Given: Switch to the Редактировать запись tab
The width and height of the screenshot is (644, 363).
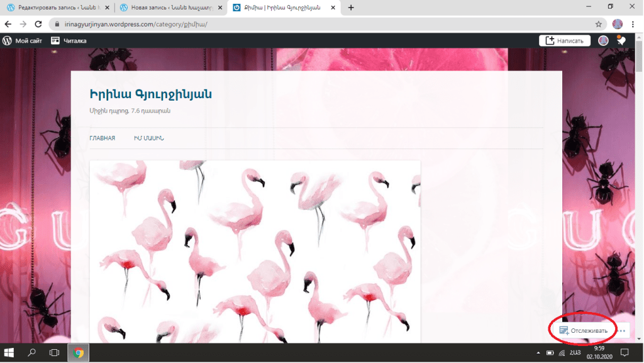Looking at the screenshot, I should pyautogui.click(x=55, y=8).
